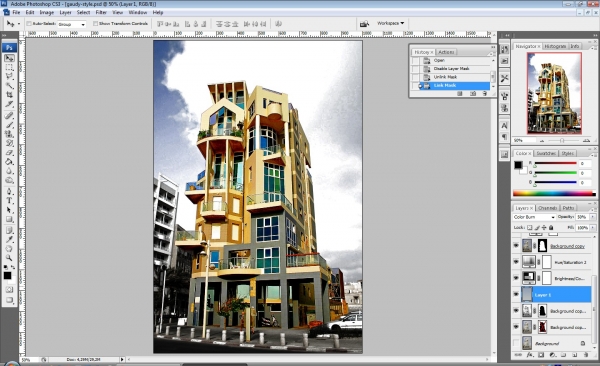Viewport: 600px width, 366px height.
Task: Create new adjustment layer icon
Action: [x=552, y=355]
